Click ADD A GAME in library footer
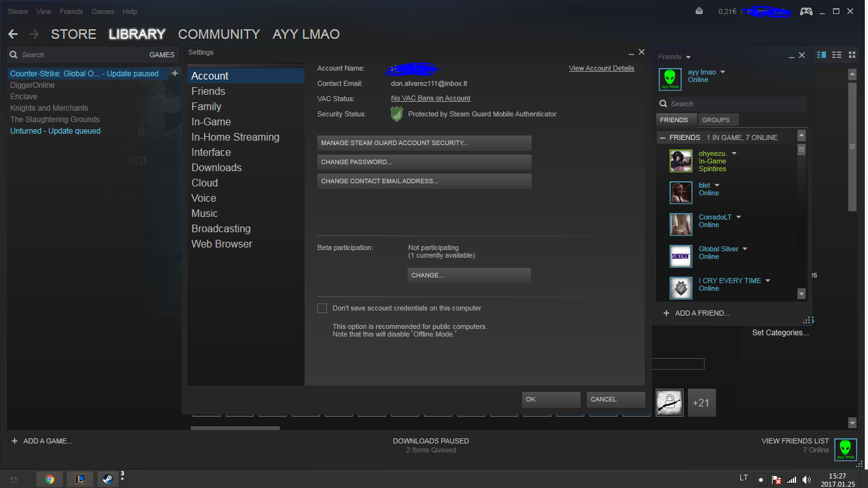Screen dimensions: 868x488 pyautogui.click(x=42, y=441)
